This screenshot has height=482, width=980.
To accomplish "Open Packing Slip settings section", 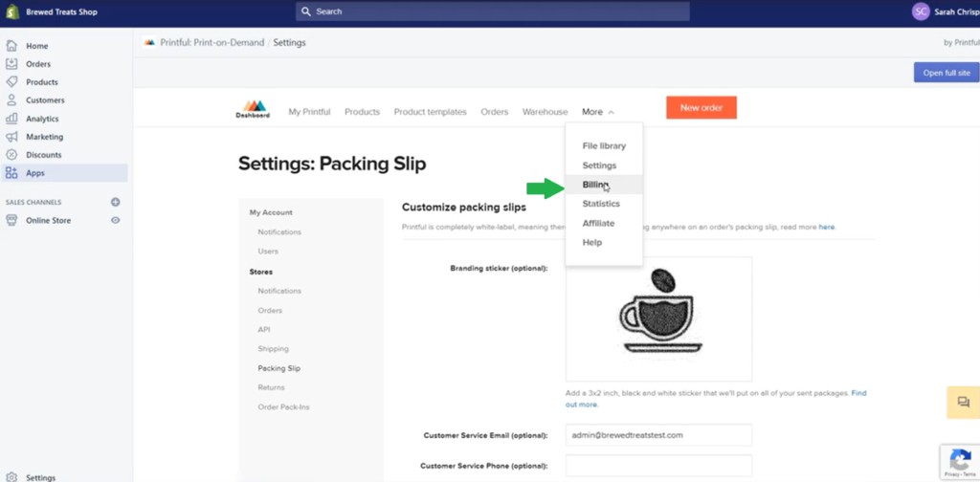I will pos(278,368).
